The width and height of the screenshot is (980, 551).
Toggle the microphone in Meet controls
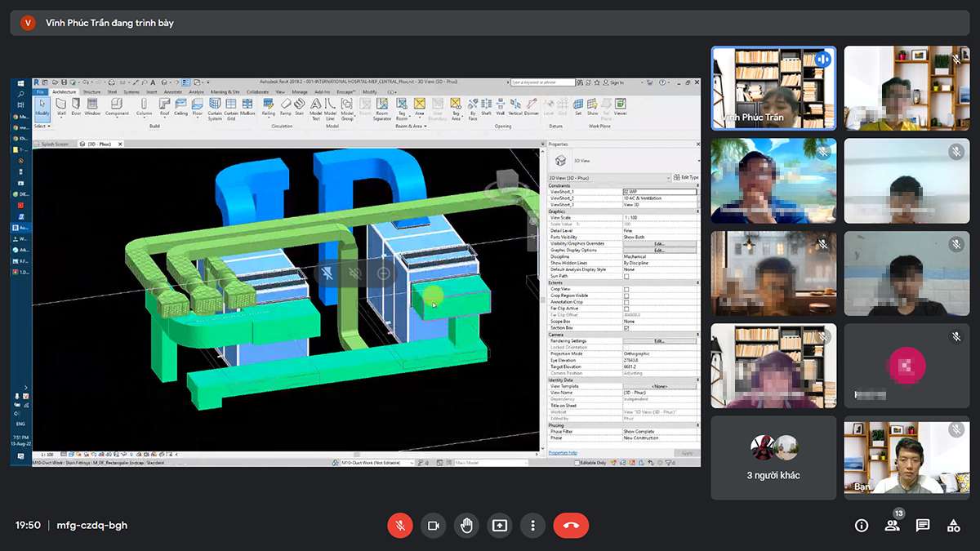[x=400, y=525]
